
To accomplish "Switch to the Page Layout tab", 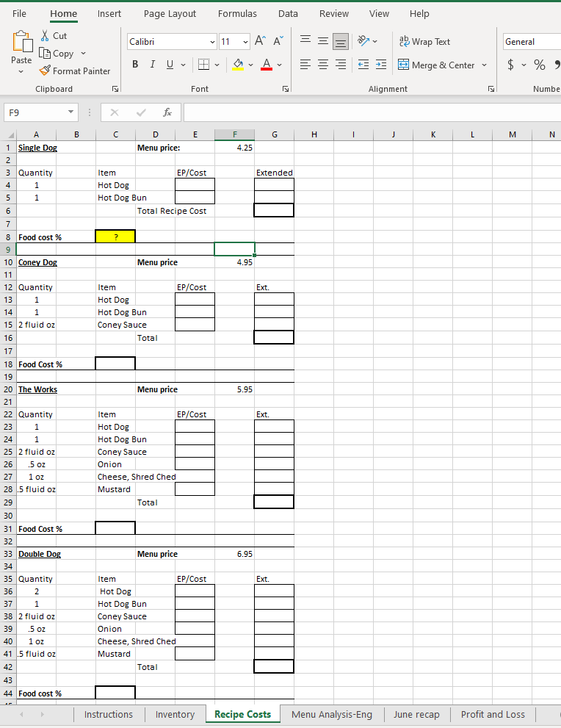I will pos(170,14).
